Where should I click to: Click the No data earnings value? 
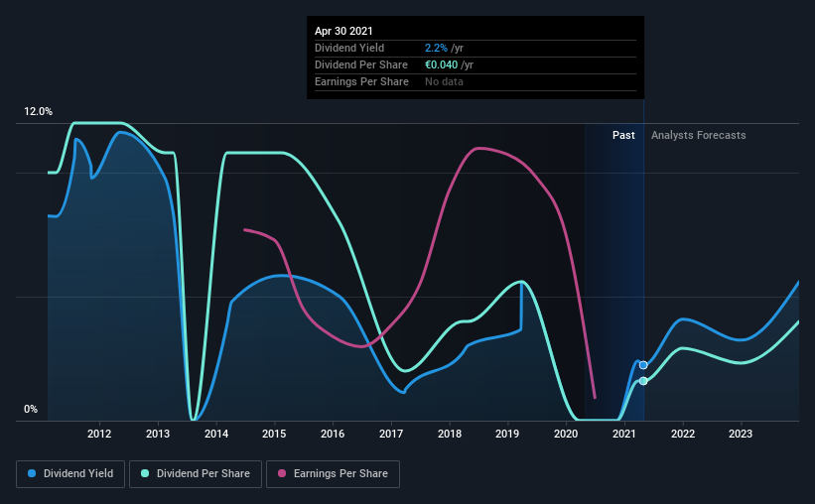point(444,81)
